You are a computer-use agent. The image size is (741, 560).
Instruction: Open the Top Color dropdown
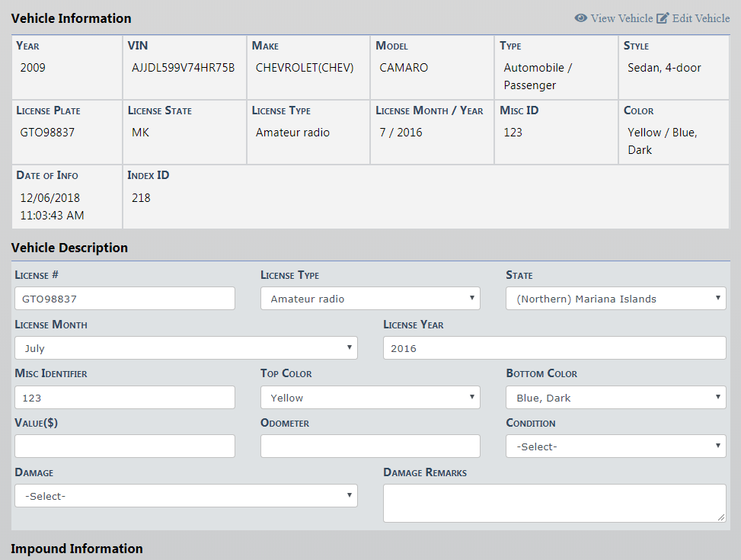(x=370, y=398)
